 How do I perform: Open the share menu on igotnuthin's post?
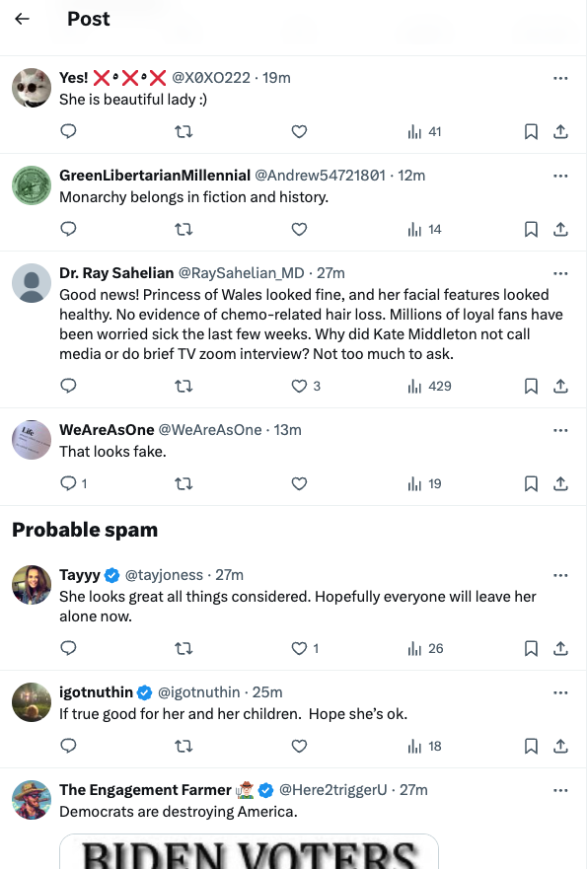click(x=561, y=747)
